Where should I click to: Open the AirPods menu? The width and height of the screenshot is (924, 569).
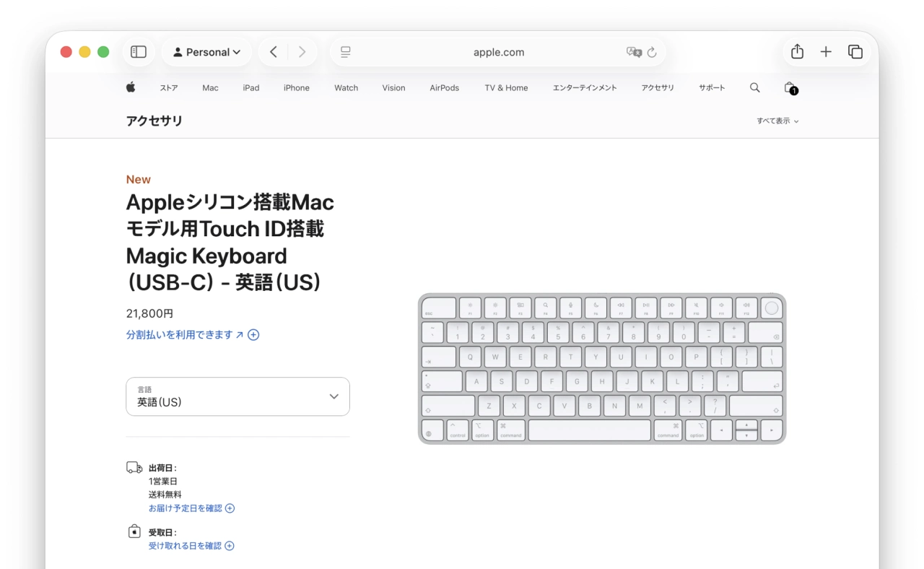coord(445,88)
